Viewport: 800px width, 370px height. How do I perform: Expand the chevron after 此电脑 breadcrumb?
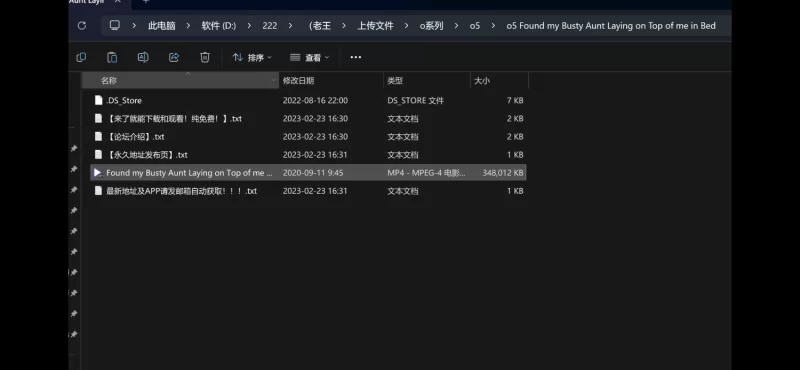(x=188, y=26)
